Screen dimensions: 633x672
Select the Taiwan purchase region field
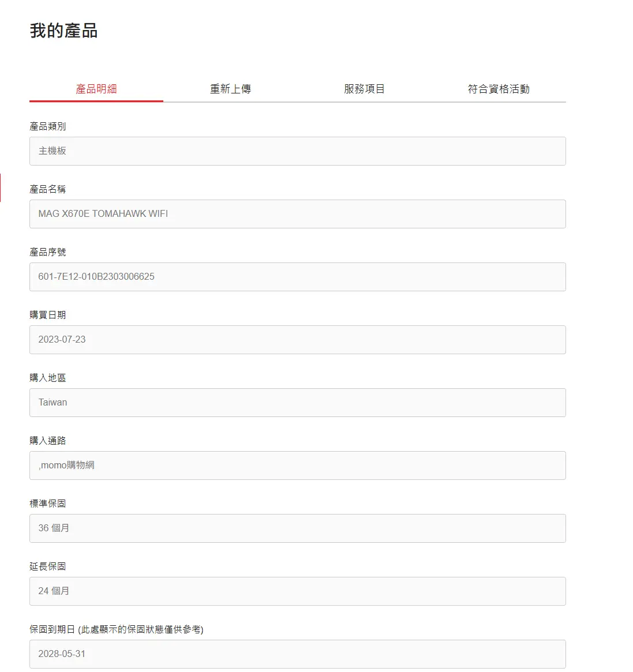tap(297, 403)
